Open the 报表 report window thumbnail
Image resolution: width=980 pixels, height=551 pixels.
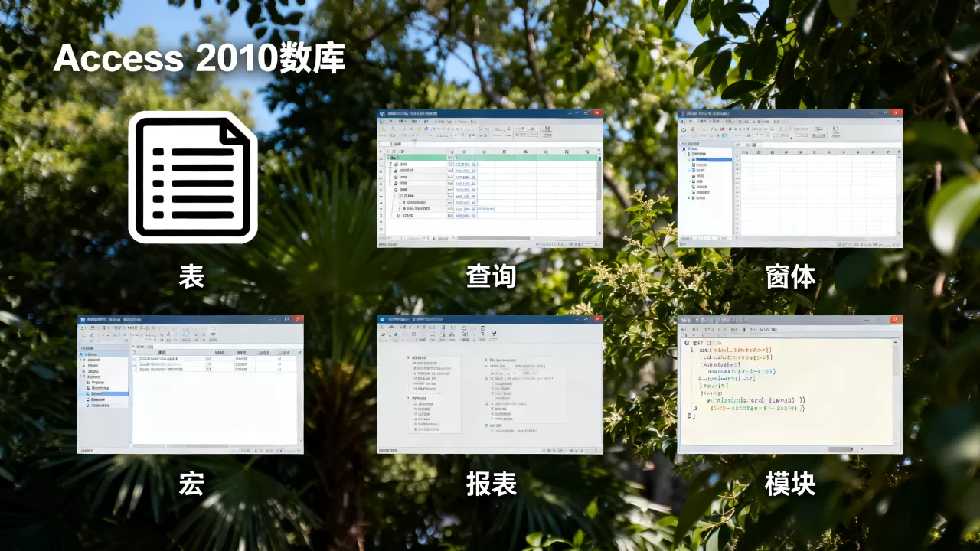490,384
